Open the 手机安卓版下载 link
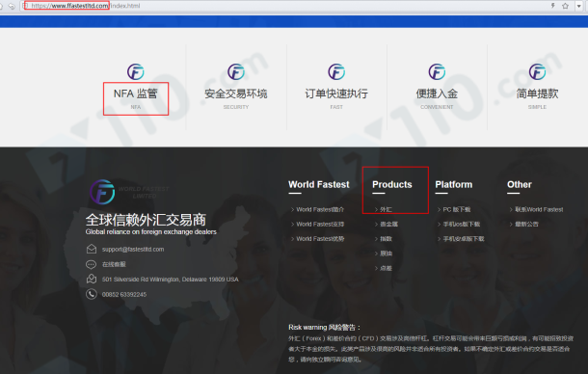Screen dimensions: 588x374 [x=464, y=239]
